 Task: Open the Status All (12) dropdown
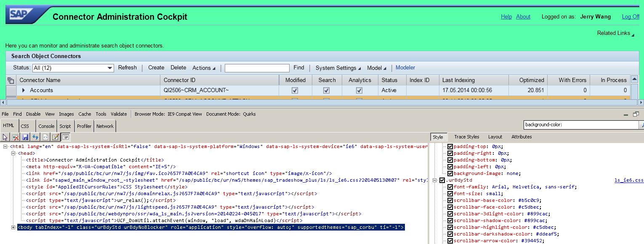[73, 68]
